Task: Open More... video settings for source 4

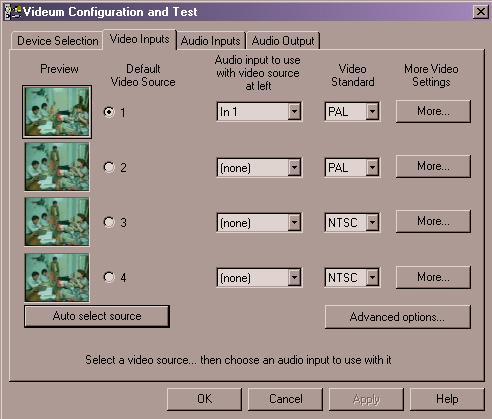Action: click(433, 277)
